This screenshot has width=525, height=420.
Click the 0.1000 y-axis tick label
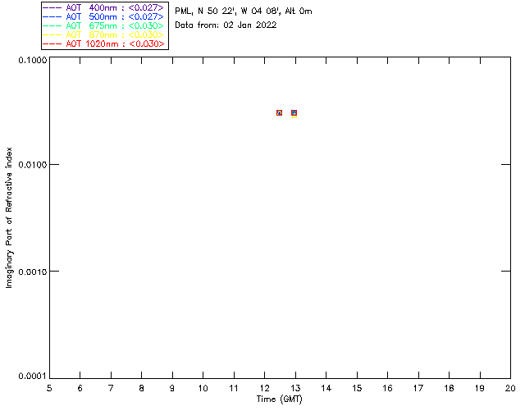click(33, 60)
